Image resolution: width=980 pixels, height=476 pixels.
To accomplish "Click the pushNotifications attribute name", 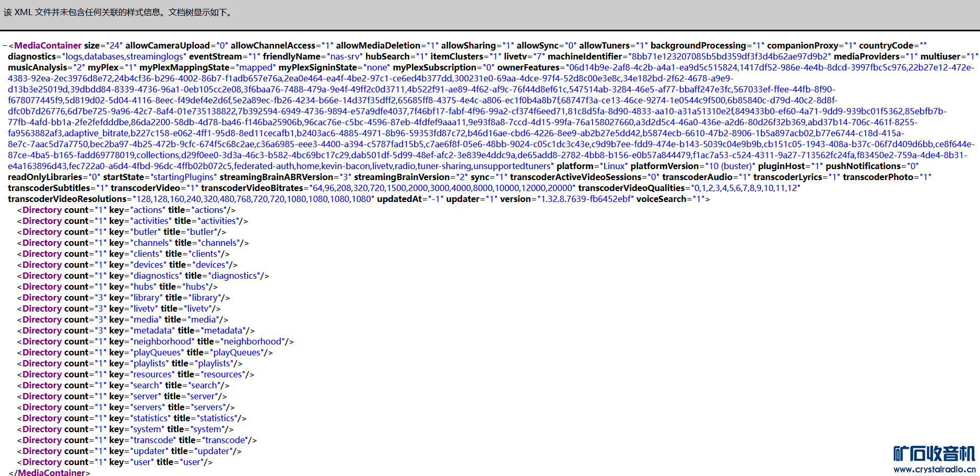I will click(x=864, y=166).
